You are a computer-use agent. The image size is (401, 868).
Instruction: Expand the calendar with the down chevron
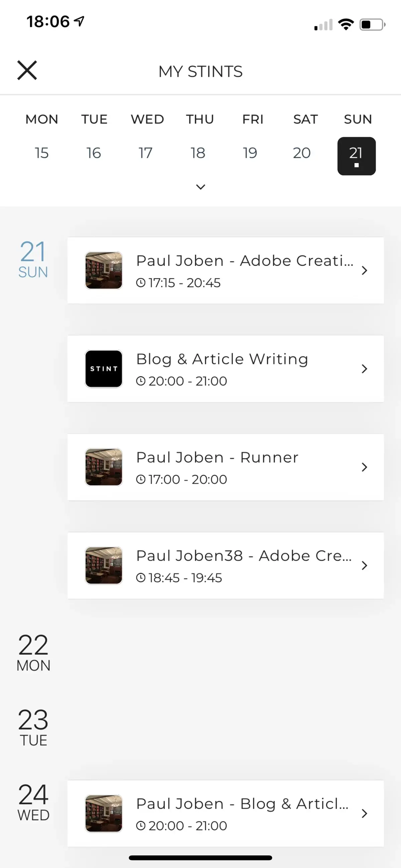tap(200, 187)
